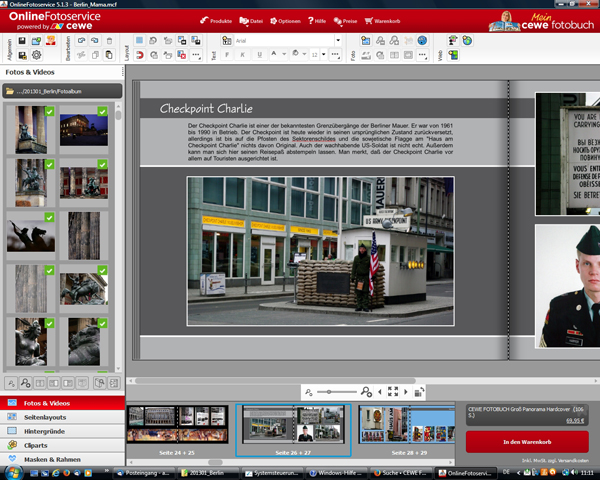
Task: Open the Fotoalbum folder path selector
Action: point(62,91)
